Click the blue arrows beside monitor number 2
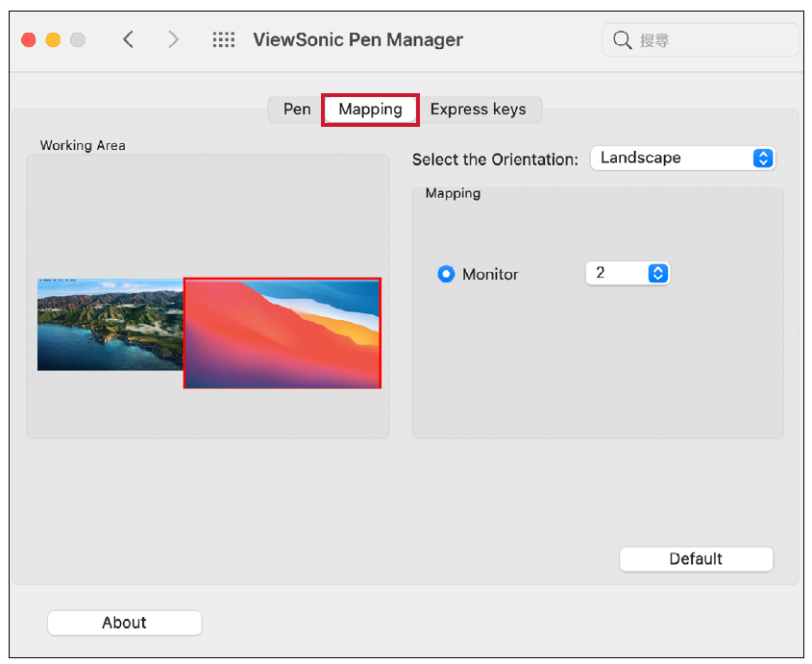 pyautogui.click(x=657, y=274)
